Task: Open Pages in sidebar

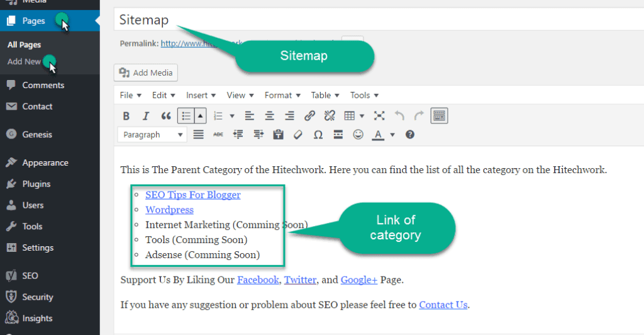Action: coord(50,21)
